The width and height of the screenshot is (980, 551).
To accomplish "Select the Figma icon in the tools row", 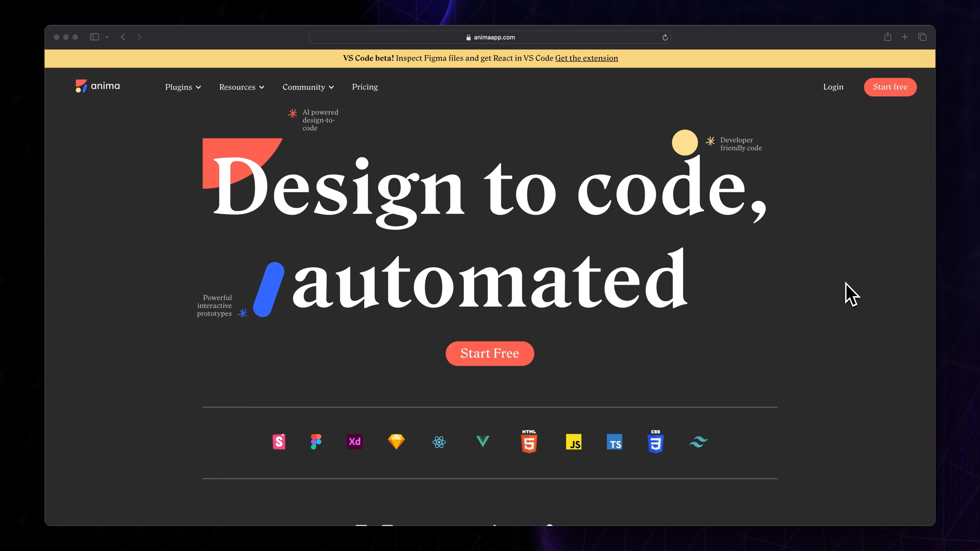I will [x=316, y=442].
